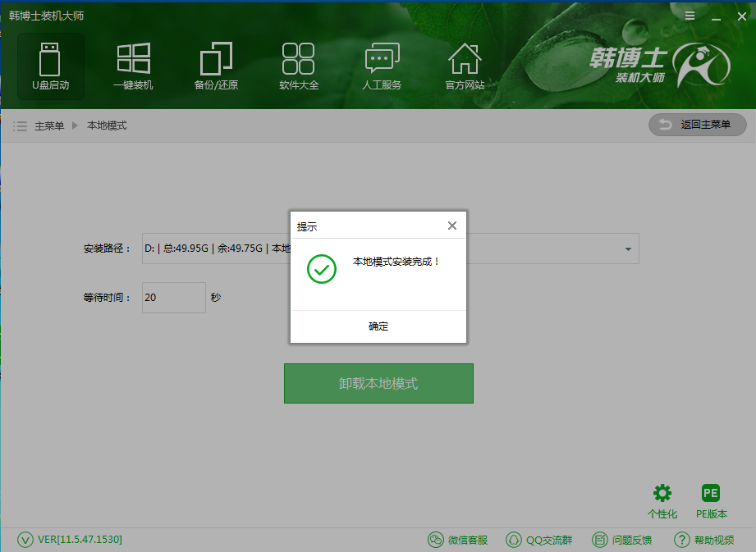
Task: Open 一键装机 from the top toolbar
Action: point(132,66)
